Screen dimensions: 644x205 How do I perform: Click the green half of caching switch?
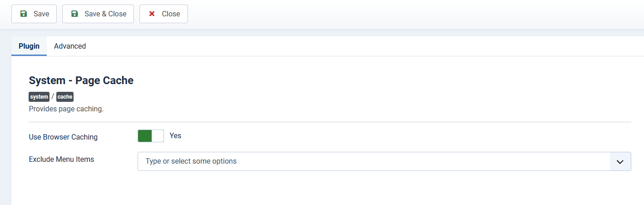tap(145, 136)
